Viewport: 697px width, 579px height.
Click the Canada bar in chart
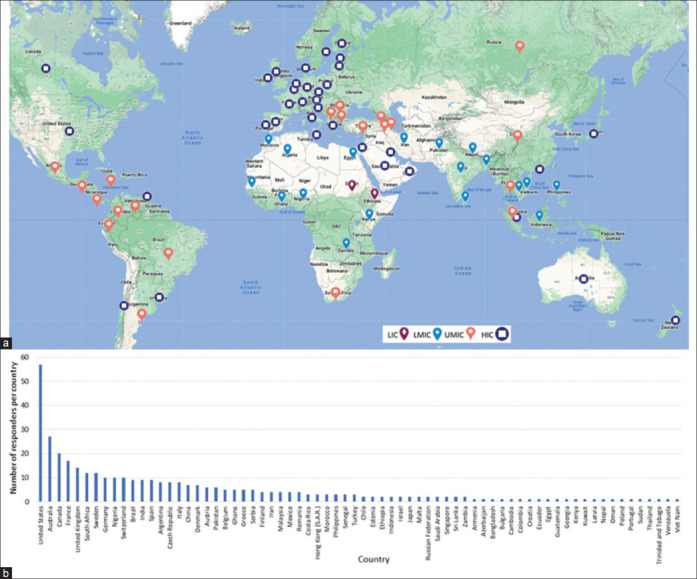point(59,478)
